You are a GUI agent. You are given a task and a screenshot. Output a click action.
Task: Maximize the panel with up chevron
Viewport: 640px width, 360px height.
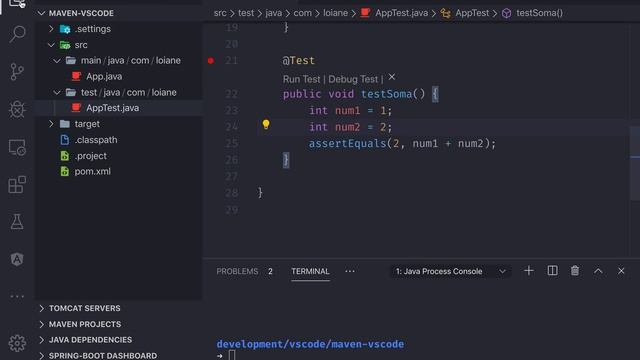(598, 271)
